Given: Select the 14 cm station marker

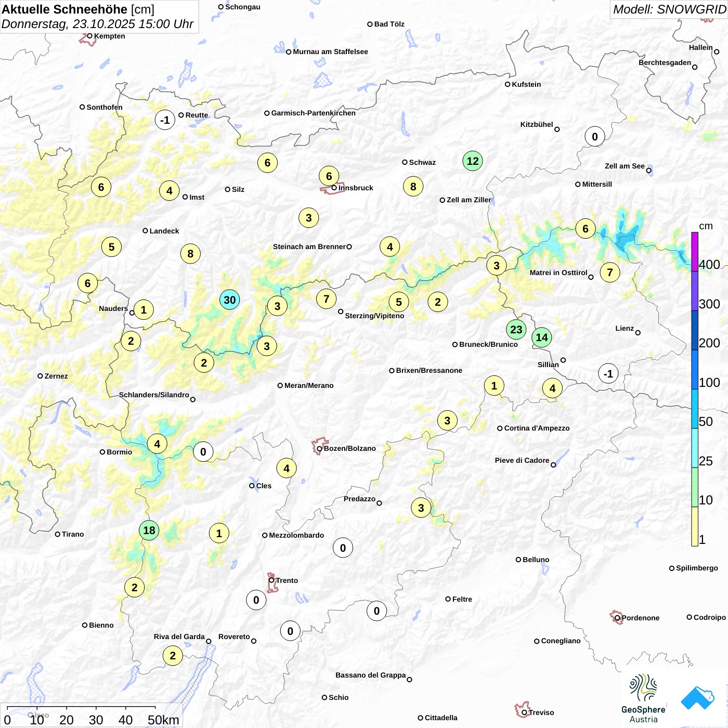Looking at the screenshot, I should tap(542, 337).
